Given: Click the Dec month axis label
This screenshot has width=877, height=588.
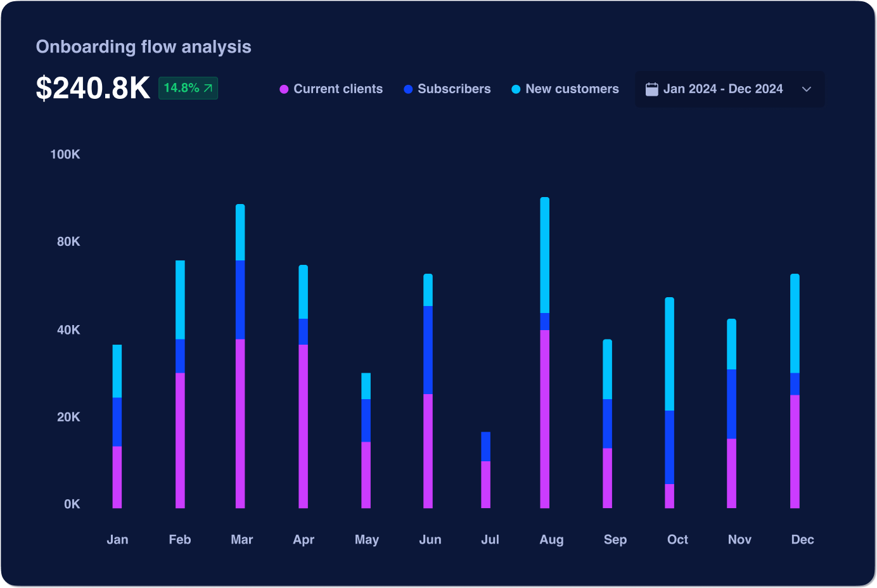Looking at the screenshot, I should pyautogui.click(x=802, y=539).
